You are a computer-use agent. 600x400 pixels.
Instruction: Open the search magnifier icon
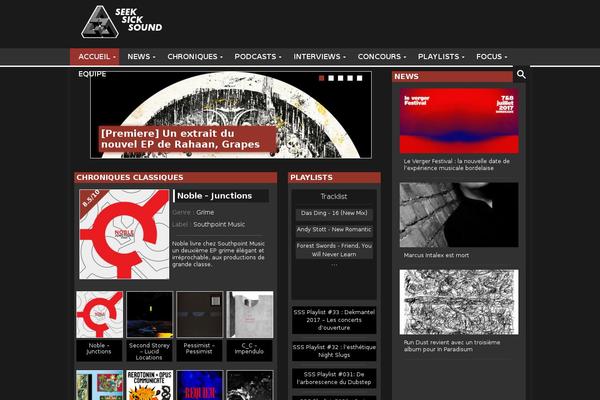(x=521, y=74)
